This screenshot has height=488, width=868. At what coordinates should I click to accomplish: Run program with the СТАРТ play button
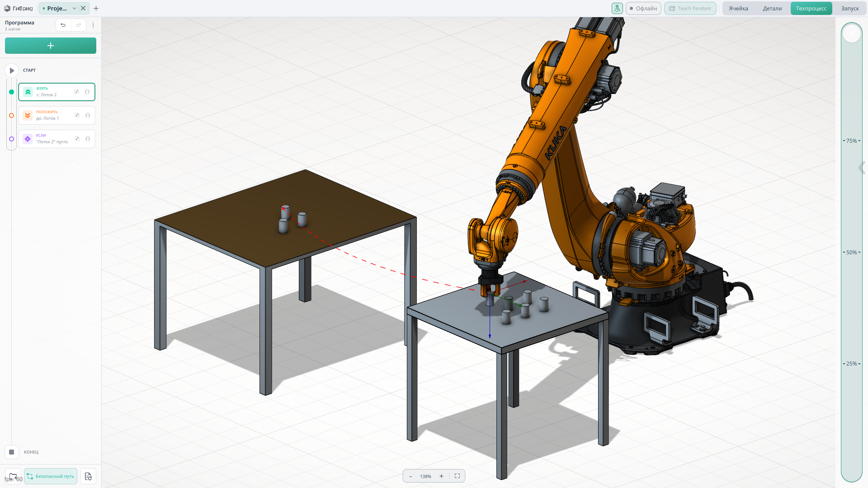click(x=12, y=70)
